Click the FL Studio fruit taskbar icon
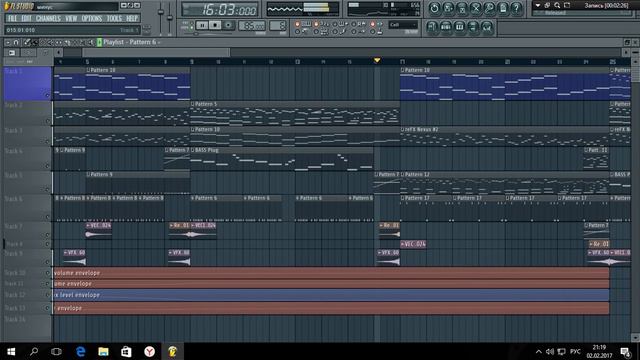Screen dimensions: 640x360 click(x=172, y=351)
